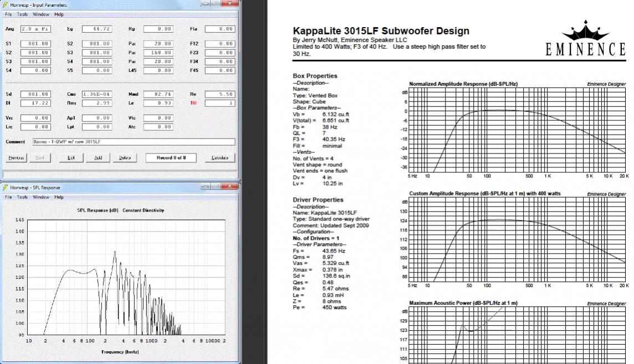Click the Record 8 of 8 indicator
634x364 pixels.
[171, 157]
